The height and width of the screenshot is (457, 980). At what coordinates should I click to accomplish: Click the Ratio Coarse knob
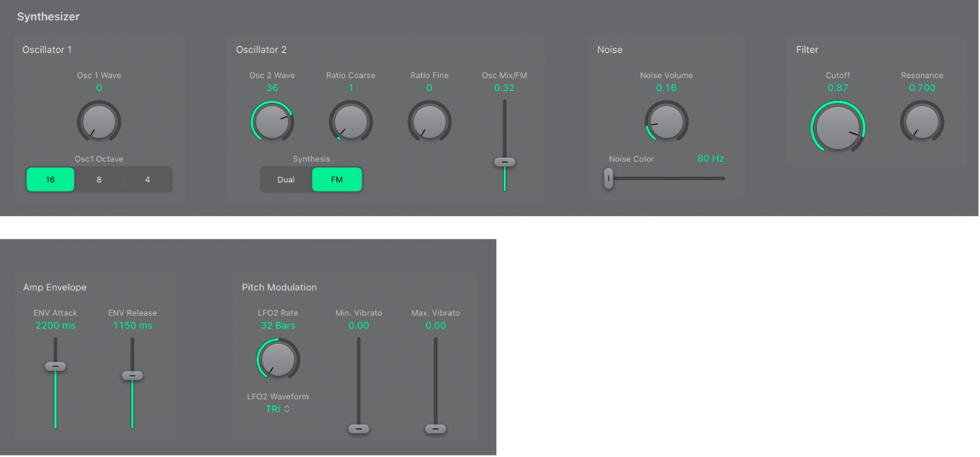pos(350,122)
